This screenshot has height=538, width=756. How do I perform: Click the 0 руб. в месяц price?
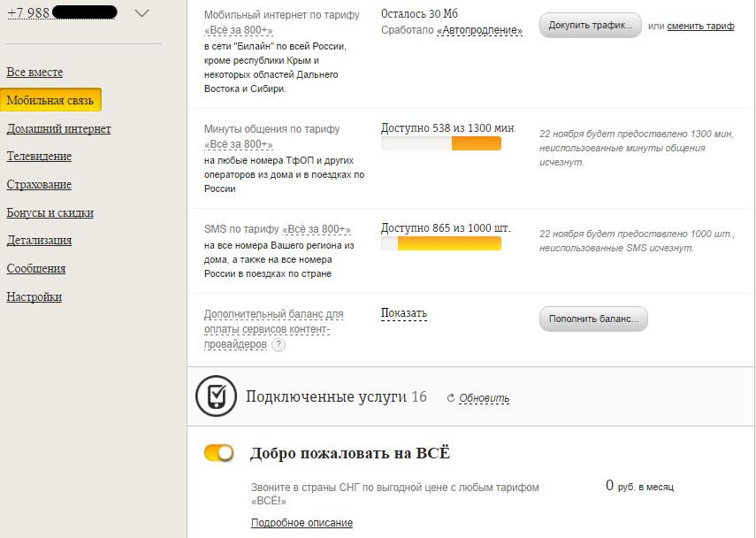coord(639,486)
